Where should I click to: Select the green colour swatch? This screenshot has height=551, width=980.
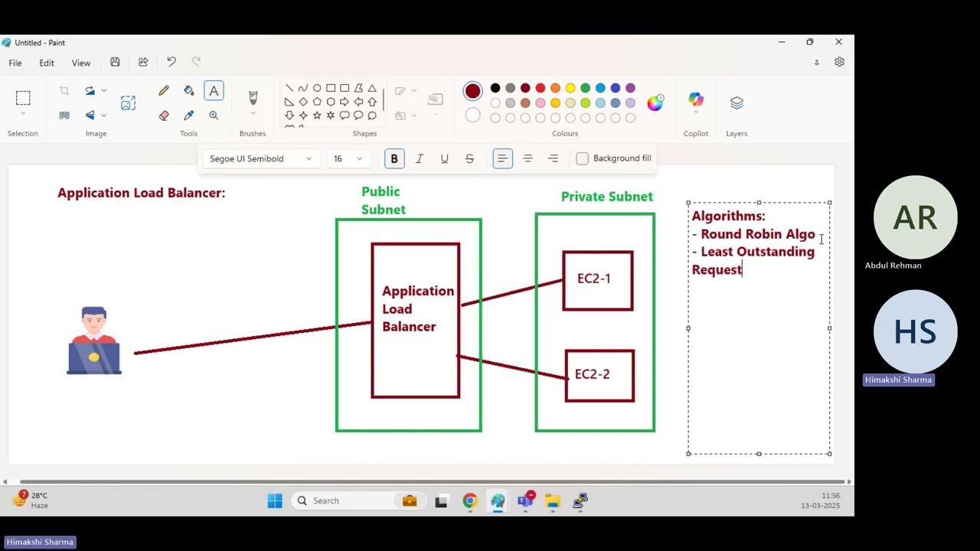point(585,89)
